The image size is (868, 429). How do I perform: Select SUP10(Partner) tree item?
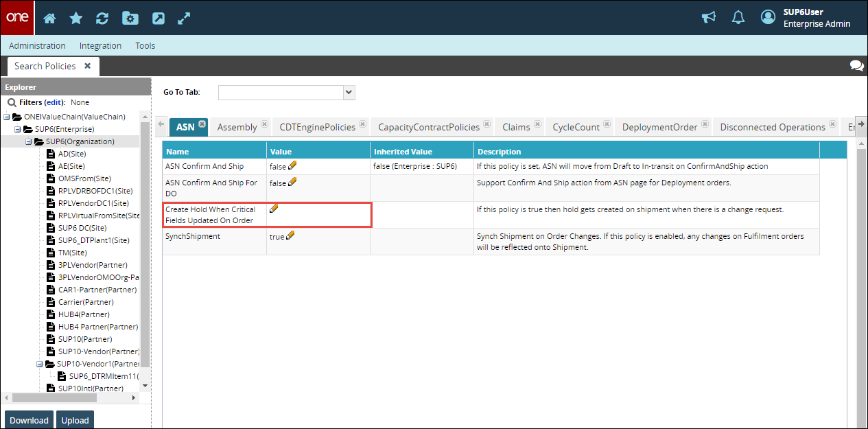coord(85,339)
